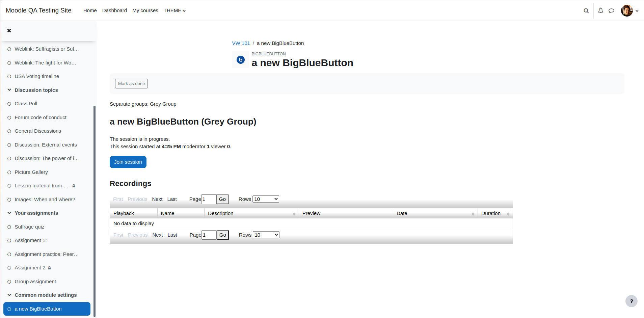Open Assignment 1: in course index
The image size is (644, 318).
[x=31, y=240]
